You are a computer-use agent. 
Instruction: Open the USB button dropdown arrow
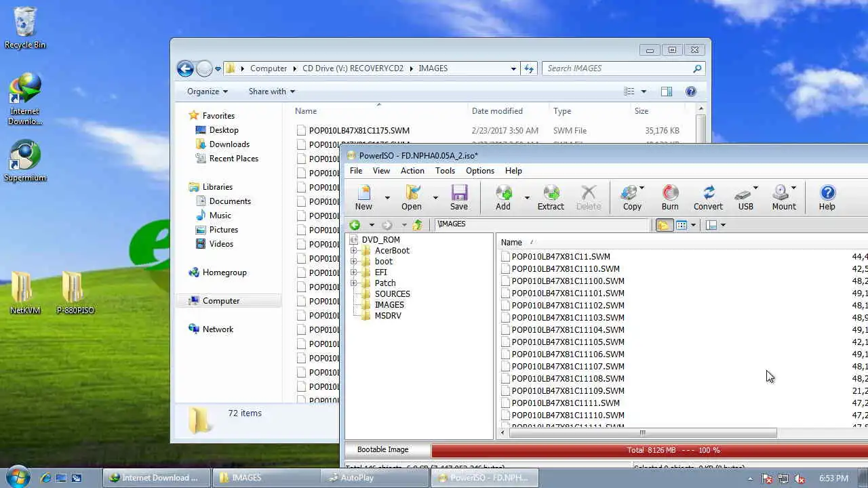click(x=755, y=188)
